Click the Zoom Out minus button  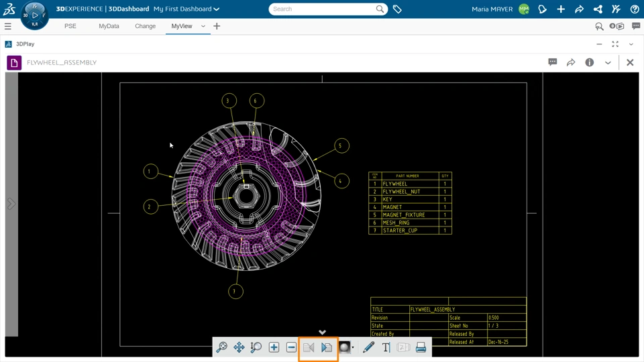(291, 348)
